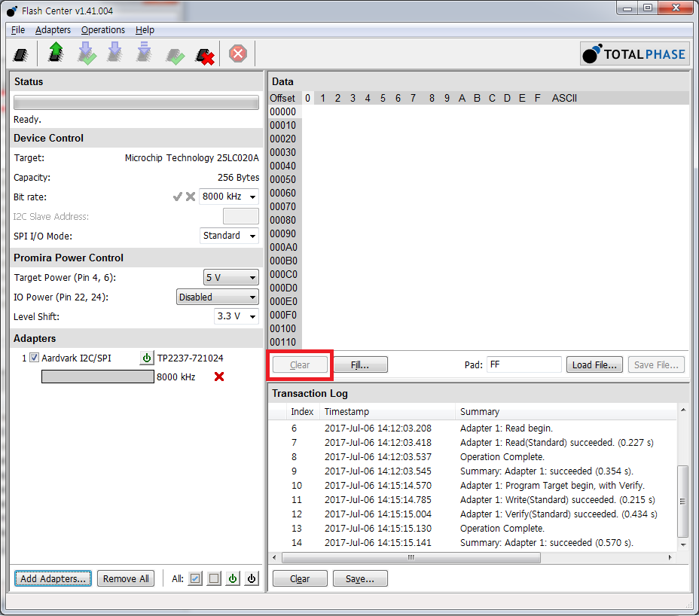The image size is (699, 616).
Task: Click the Transaction Log Save... button
Action: click(360, 578)
